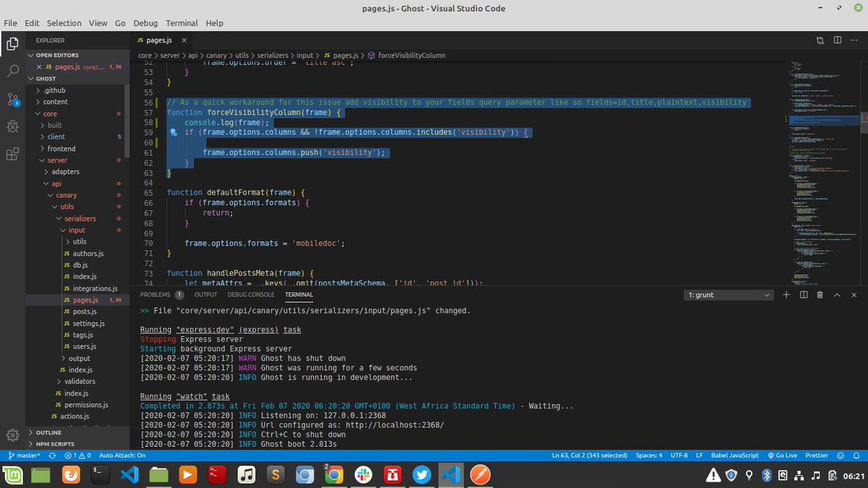Open the Manage gear in the activity bar
Viewport: 868px width, 488px height.
point(12,435)
